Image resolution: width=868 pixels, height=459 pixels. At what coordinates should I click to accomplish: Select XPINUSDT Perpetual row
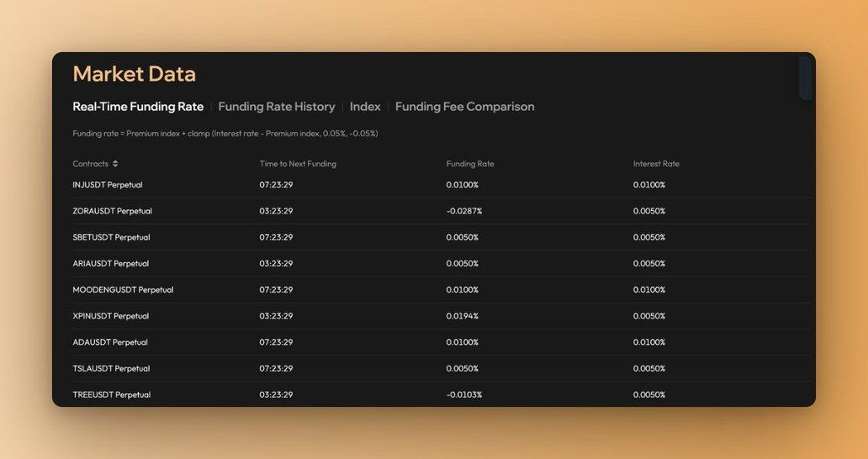441,316
